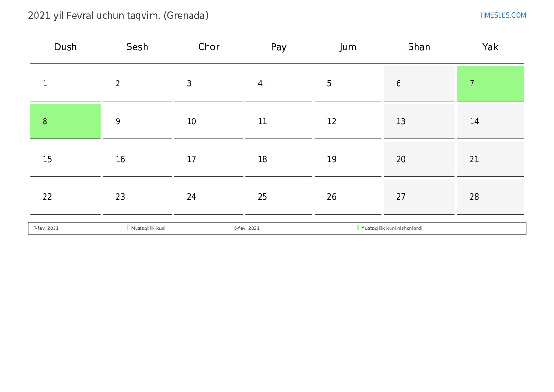
Task: Click day 24 in the calendar
Action: 209,197
